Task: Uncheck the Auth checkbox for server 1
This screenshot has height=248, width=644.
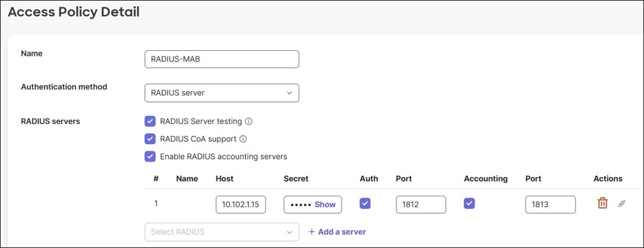Action: (365, 204)
